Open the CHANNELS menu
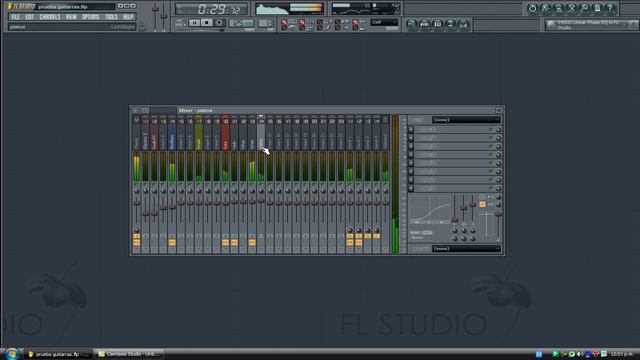Viewport: 640px width, 360px height. (50, 17)
